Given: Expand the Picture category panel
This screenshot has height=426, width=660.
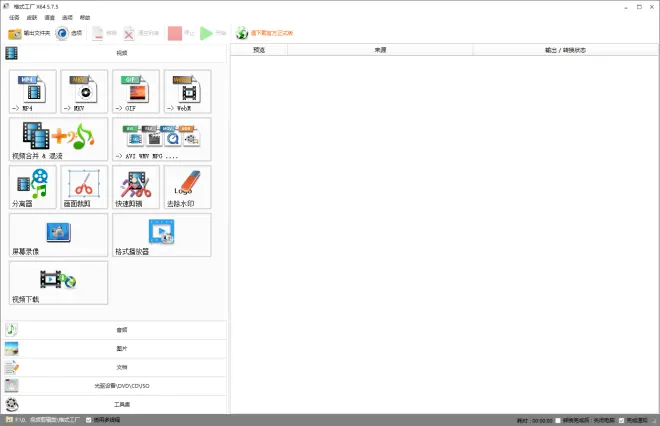Looking at the screenshot, I should pos(115,349).
